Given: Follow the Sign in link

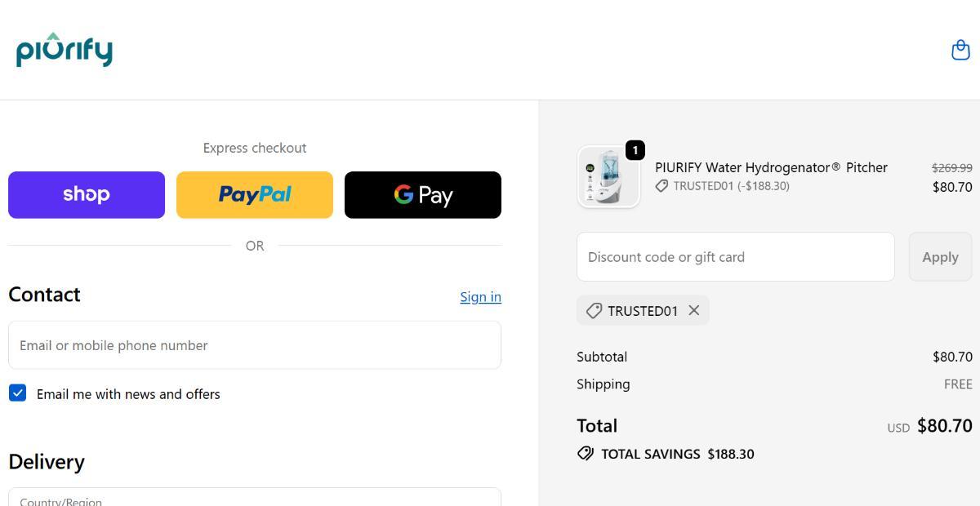Looking at the screenshot, I should [x=480, y=297].
